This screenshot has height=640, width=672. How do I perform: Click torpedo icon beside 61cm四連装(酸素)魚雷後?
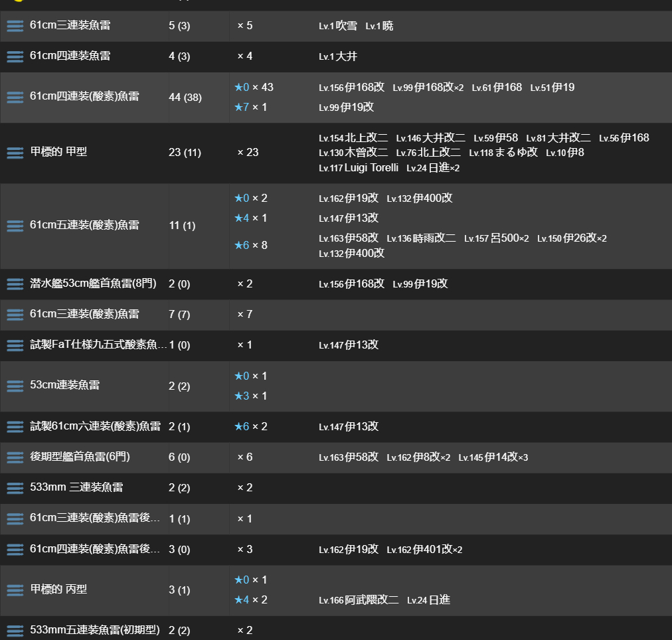pyautogui.click(x=15, y=549)
